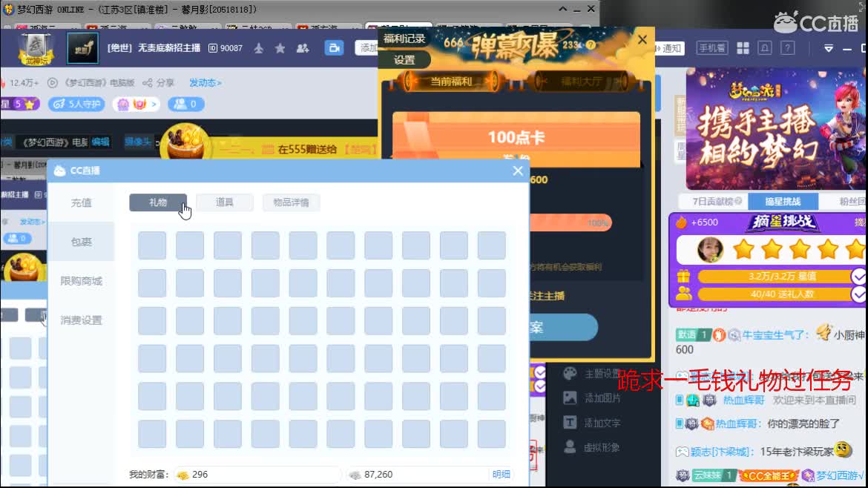Favorite the room with the star icon
Screen dimensions: 868x488
(x=280, y=48)
